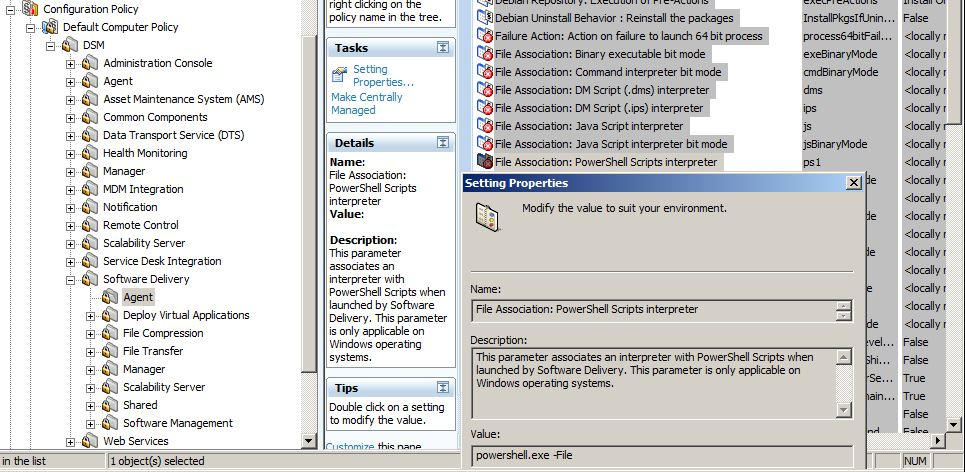965x472 pixels.
Task: Collapse the Configuration Policy tree node
Action: 10,10
